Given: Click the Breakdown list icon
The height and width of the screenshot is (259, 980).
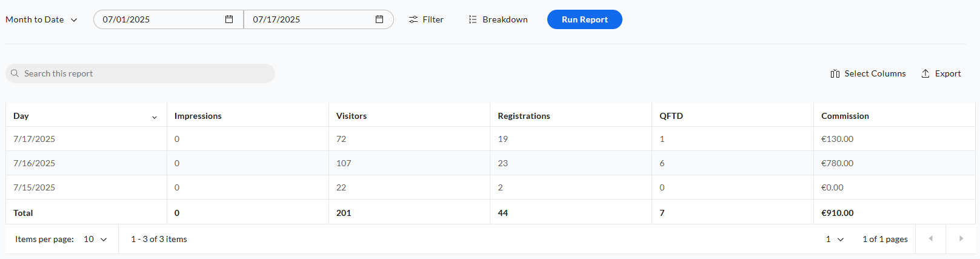Looking at the screenshot, I should point(473,19).
